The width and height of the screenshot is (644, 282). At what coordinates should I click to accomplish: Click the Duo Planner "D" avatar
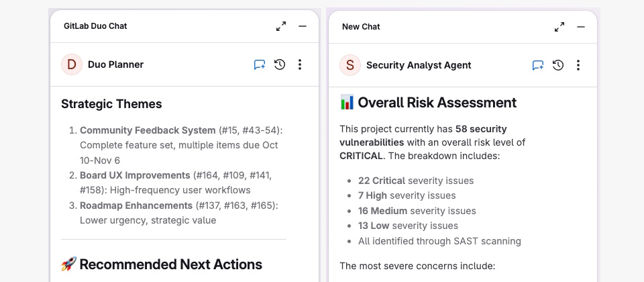tap(71, 65)
